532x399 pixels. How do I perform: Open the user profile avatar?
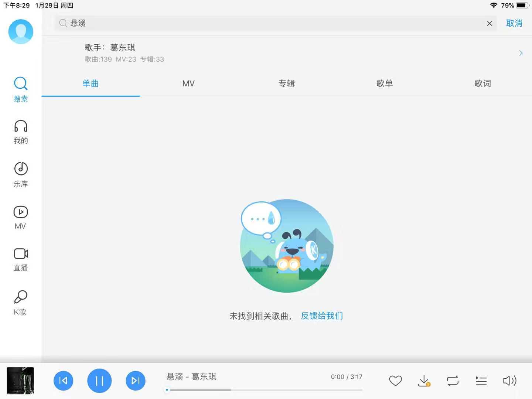pyautogui.click(x=21, y=32)
